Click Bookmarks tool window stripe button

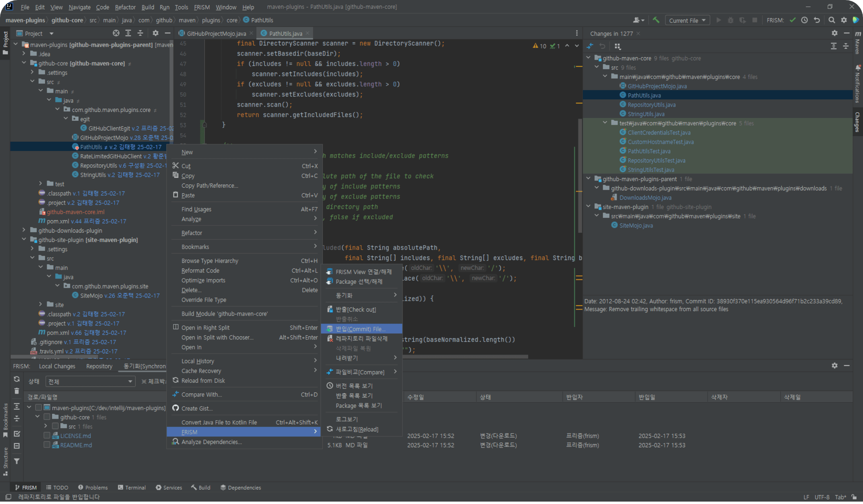pos(5,420)
